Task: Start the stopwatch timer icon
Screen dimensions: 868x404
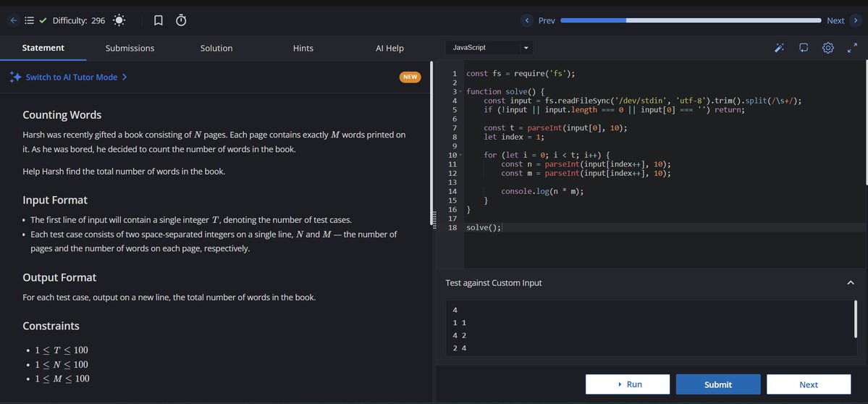Action: [x=181, y=20]
